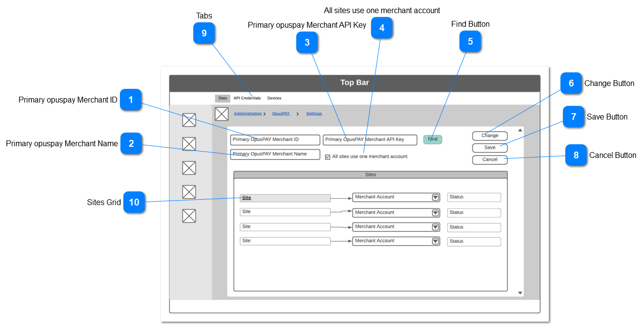Click callout marker number 5 for Find Button

[470, 42]
